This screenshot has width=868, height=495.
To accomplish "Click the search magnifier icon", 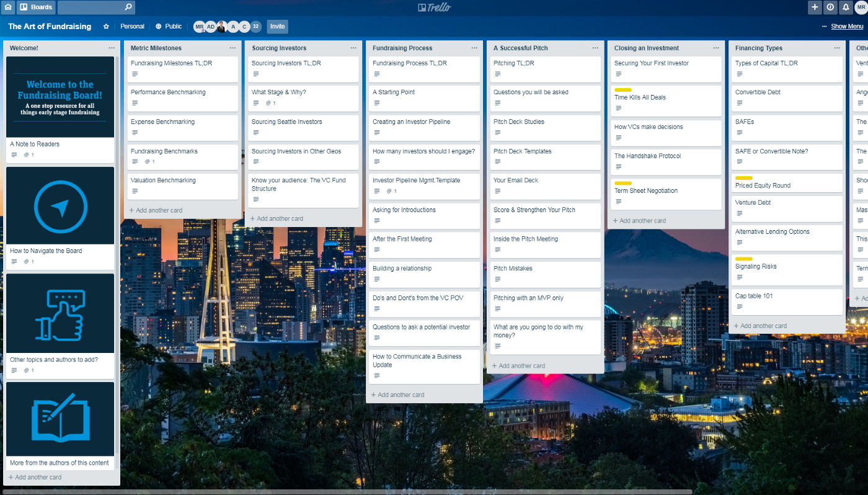I will (x=128, y=7).
